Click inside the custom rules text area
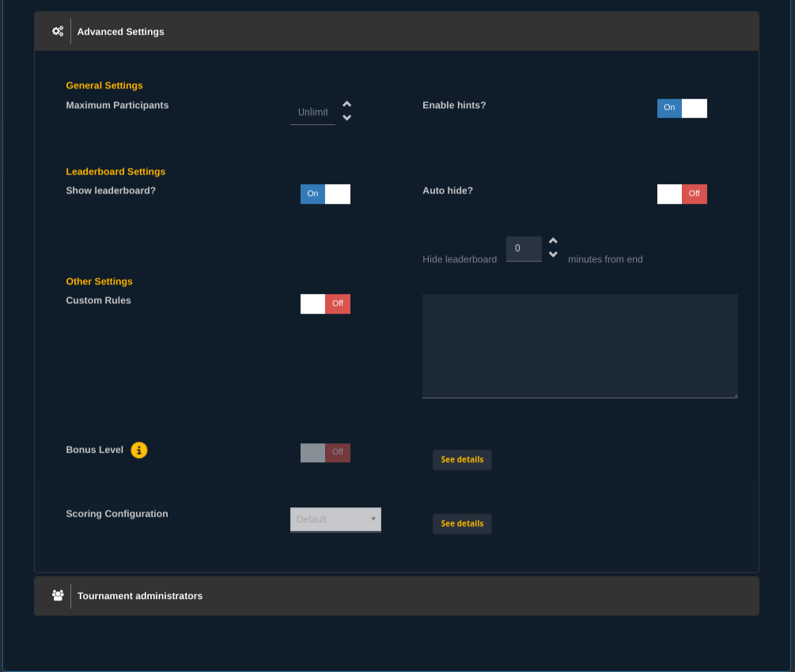Viewport: 795px width, 672px height. tap(580, 345)
